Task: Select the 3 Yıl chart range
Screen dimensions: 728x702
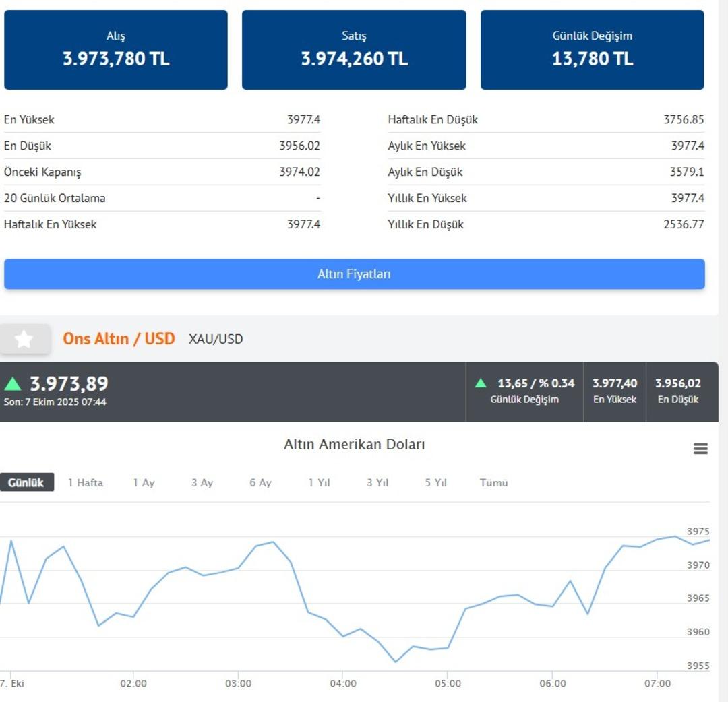Action: [x=377, y=482]
